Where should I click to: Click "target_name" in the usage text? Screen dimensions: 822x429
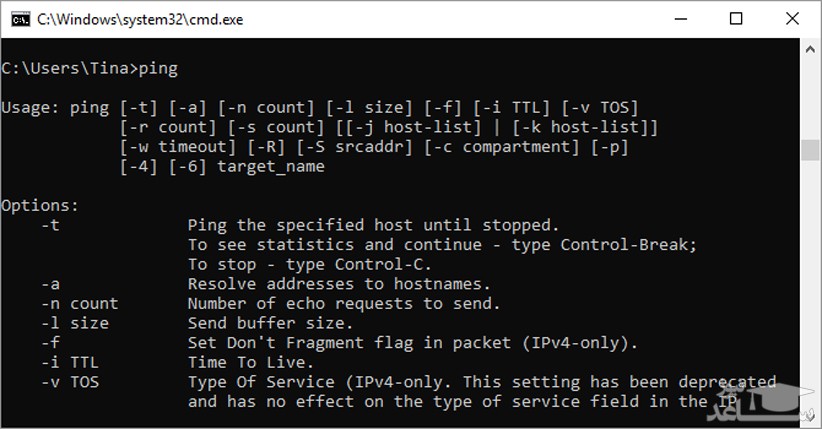point(271,166)
